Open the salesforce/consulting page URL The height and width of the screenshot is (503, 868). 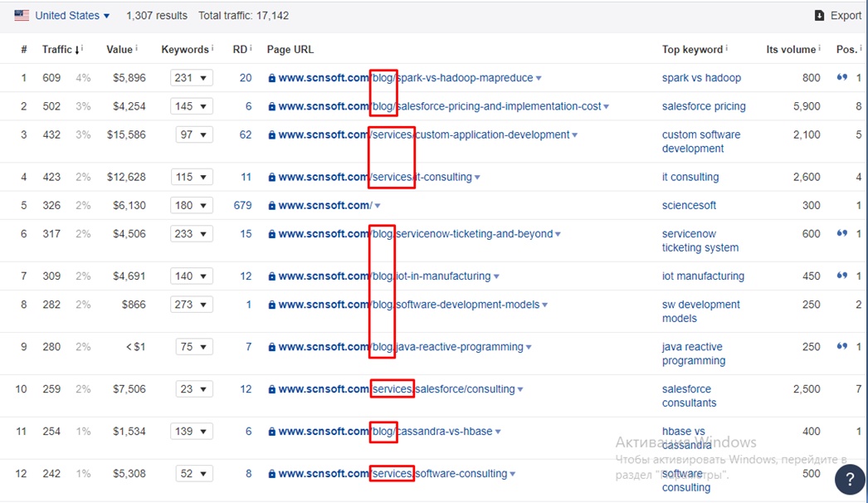click(397, 389)
